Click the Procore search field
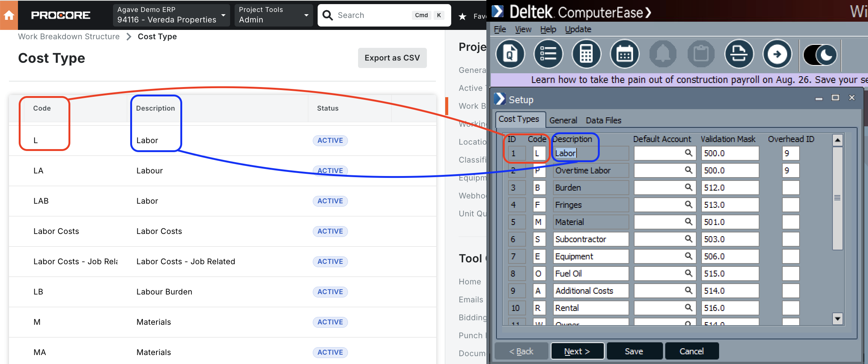The width and height of the screenshot is (868, 364). point(384,15)
